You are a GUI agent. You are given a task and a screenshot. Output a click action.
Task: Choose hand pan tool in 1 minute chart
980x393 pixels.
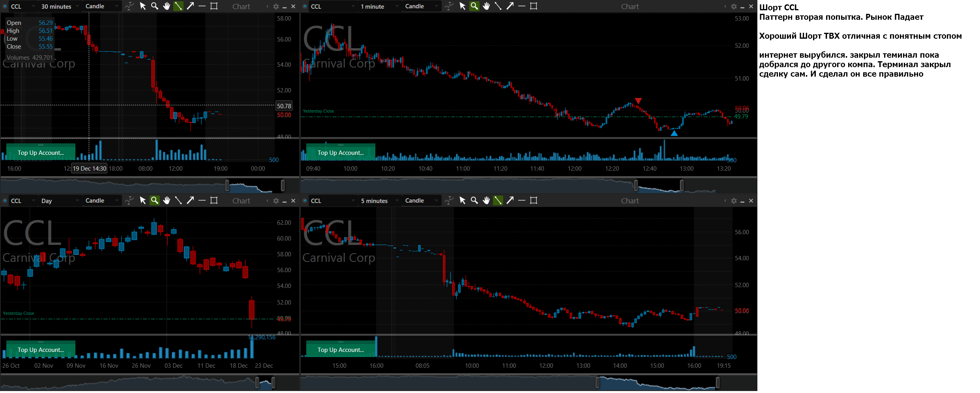(486, 6)
